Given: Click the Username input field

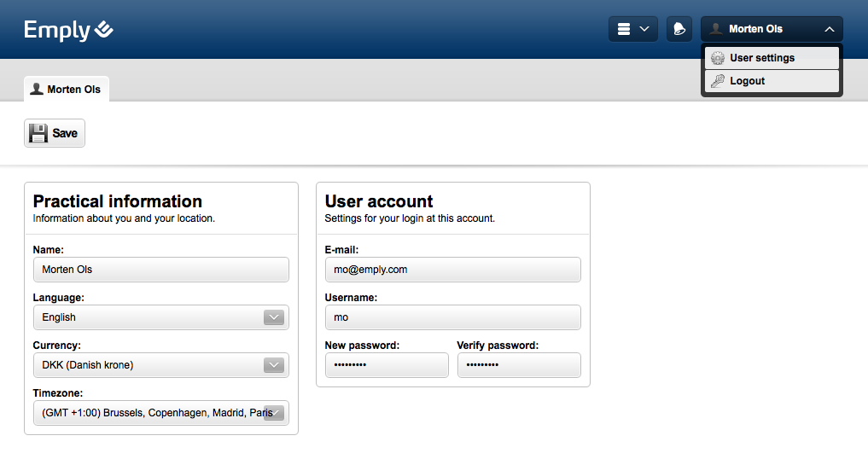Looking at the screenshot, I should [x=452, y=317].
